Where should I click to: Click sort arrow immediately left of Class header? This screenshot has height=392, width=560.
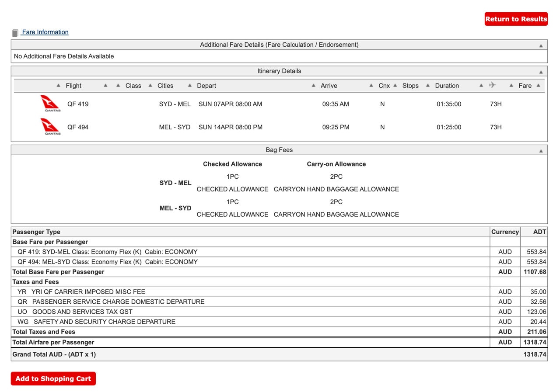[118, 86]
